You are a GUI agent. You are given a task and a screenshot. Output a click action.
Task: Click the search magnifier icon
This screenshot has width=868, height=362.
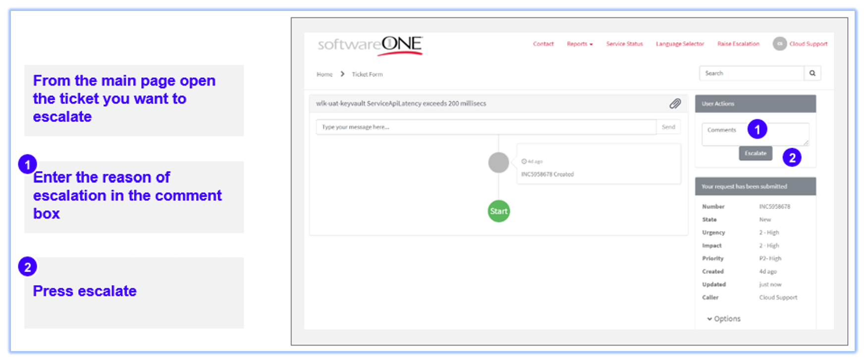[813, 73]
